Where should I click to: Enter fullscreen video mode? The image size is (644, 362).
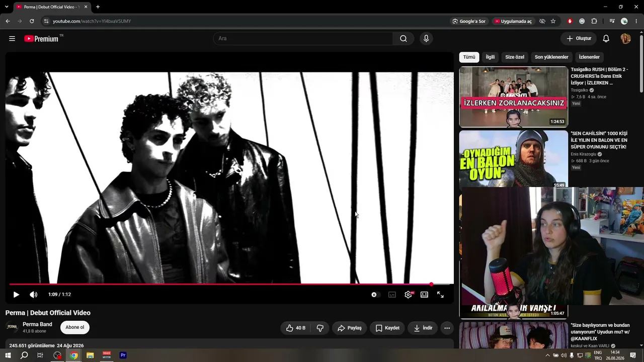point(440,295)
